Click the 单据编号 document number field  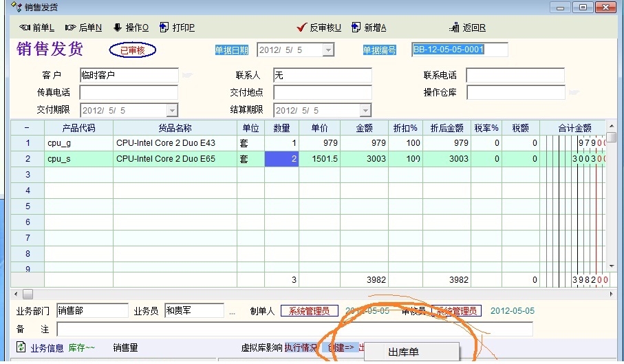click(459, 50)
